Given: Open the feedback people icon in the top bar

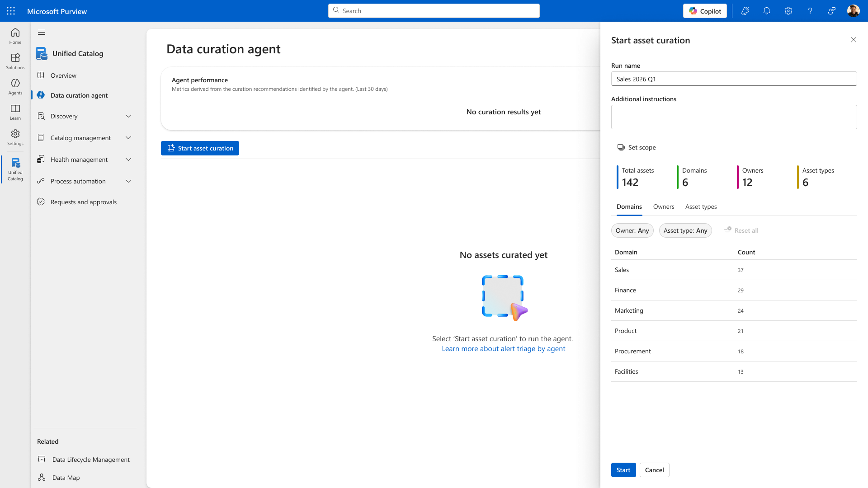Looking at the screenshot, I should [832, 11].
